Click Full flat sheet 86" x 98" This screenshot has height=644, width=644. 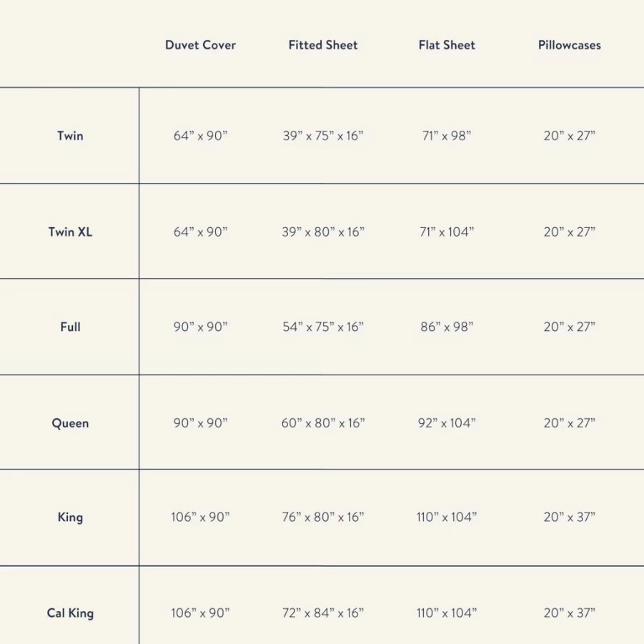coord(447,327)
